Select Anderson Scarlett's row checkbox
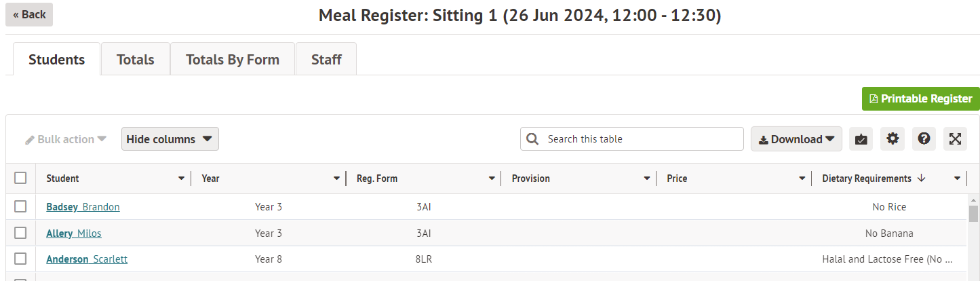Image resolution: width=980 pixels, height=281 pixels. (20, 259)
